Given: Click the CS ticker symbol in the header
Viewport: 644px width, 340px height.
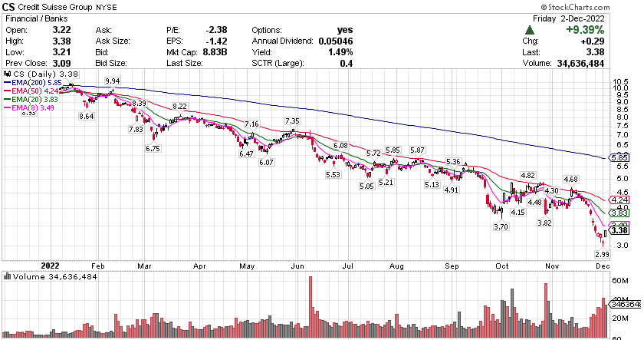Looking at the screenshot, I should [x=9, y=7].
